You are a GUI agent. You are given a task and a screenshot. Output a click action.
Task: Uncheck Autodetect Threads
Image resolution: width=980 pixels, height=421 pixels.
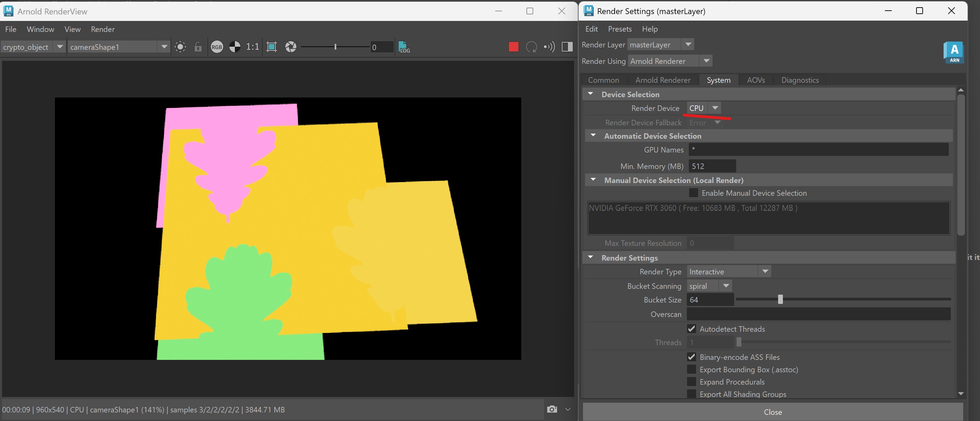692,329
